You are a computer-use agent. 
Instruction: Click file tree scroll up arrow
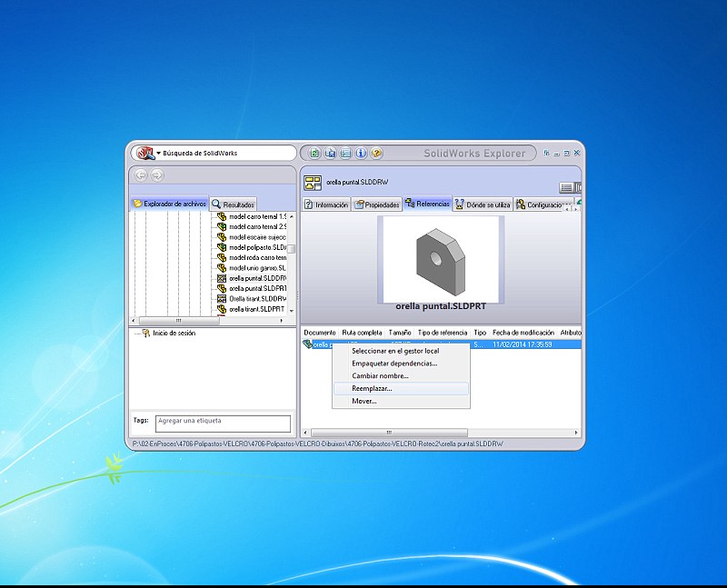pyautogui.click(x=292, y=216)
